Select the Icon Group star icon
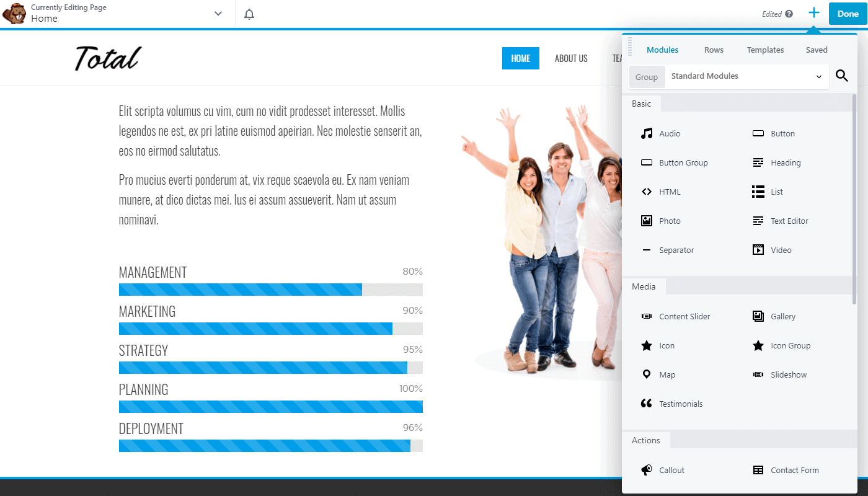Image resolution: width=868 pixels, height=496 pixels. tap(758, 345)
